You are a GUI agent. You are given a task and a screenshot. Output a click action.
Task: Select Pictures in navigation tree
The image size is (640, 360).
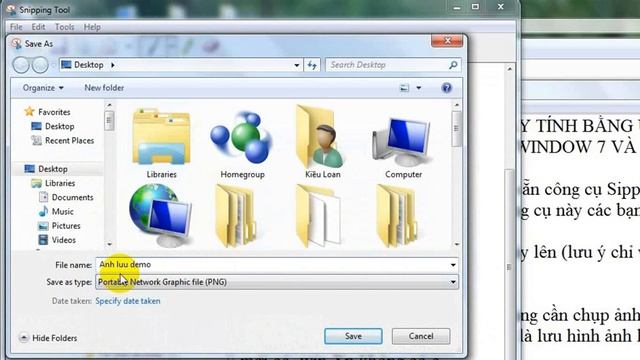(59, 226)
